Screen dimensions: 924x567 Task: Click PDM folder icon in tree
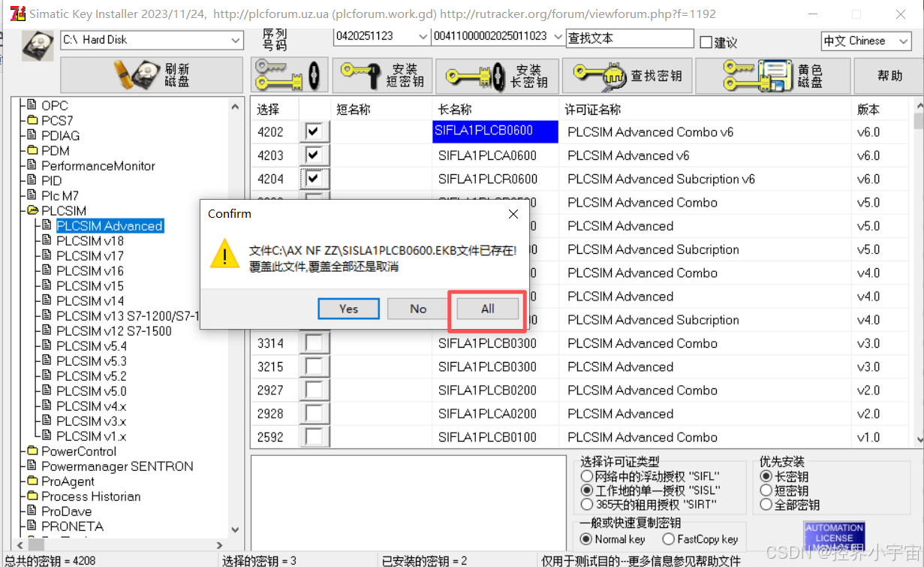tap(32, 151)
